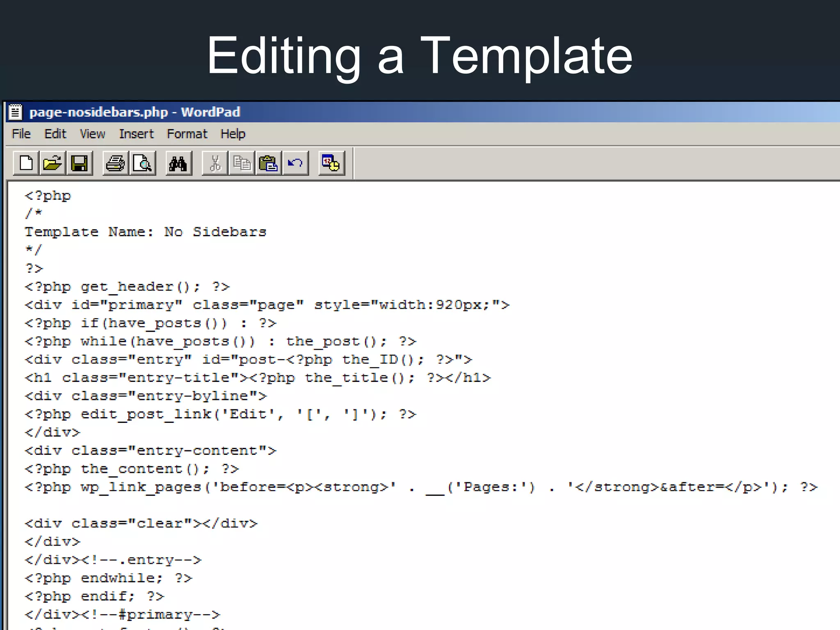The width and height of the screenshot is (840, 630).
Task: Click the Date/Time insert icon
Action: [x=331, y=163]
